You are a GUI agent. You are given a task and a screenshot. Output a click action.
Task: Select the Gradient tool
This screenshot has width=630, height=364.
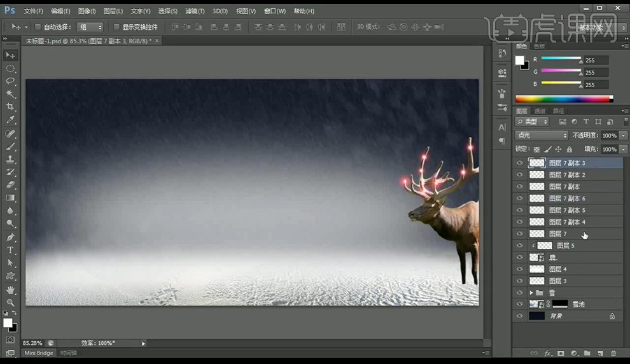point(10,198)
